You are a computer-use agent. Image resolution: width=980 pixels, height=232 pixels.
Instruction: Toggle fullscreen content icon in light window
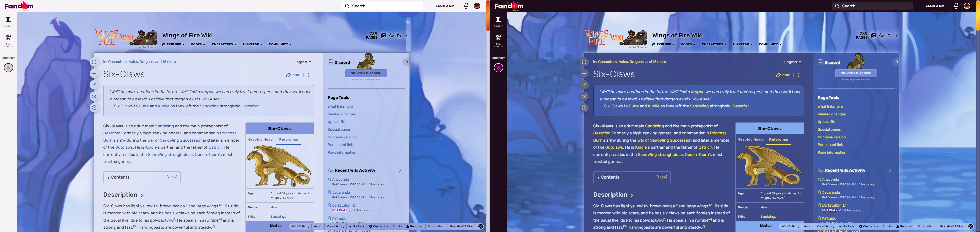(x=94, y=62)
